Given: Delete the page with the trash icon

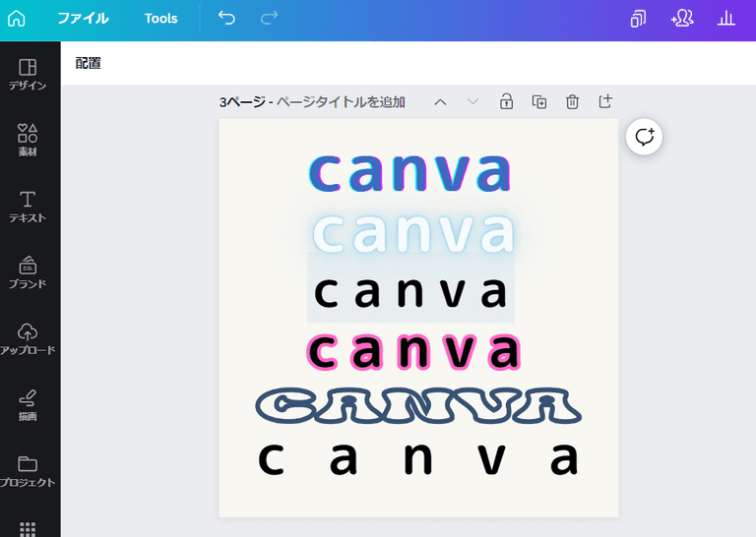Looking at the screenshot, I should pos(572,101).
